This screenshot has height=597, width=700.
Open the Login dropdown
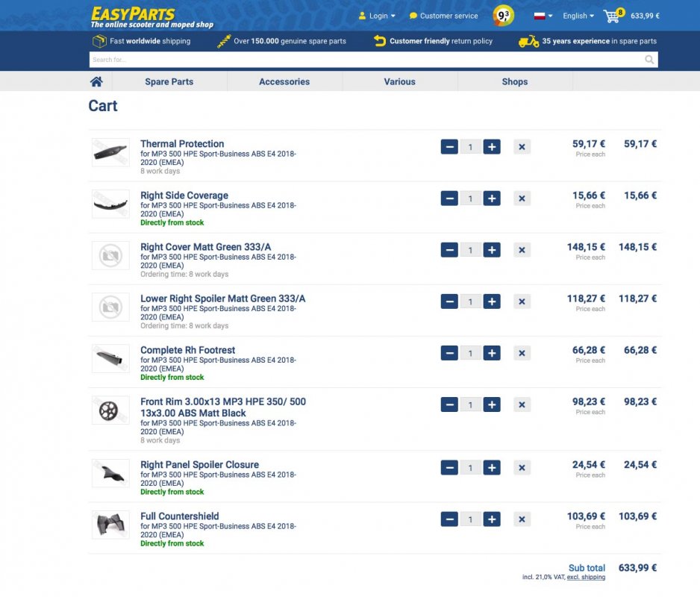pos(377,16)
